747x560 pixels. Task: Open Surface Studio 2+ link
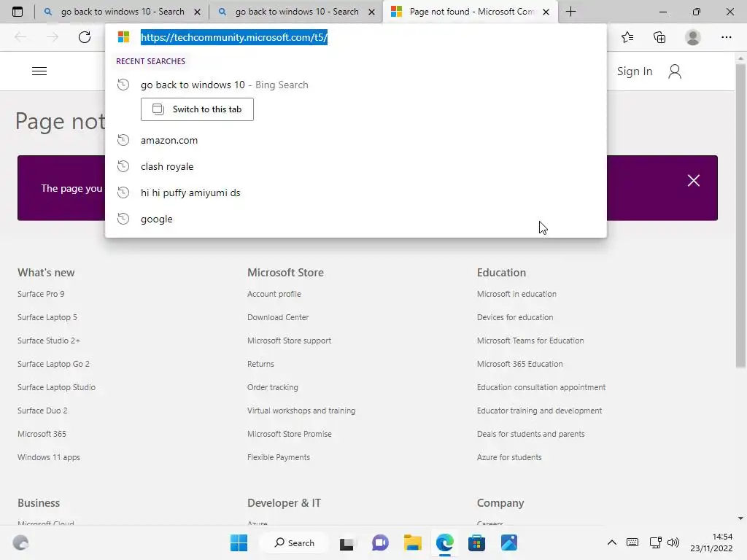[49, 341]
